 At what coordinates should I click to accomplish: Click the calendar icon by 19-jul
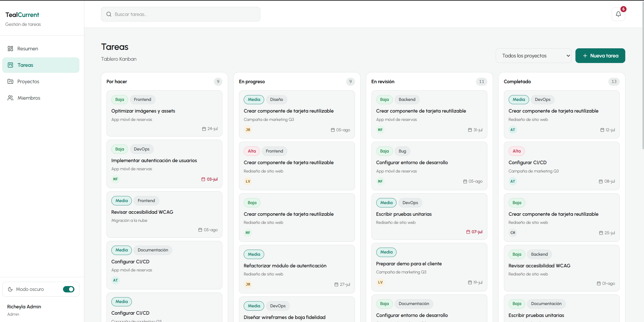coord(470,282)
